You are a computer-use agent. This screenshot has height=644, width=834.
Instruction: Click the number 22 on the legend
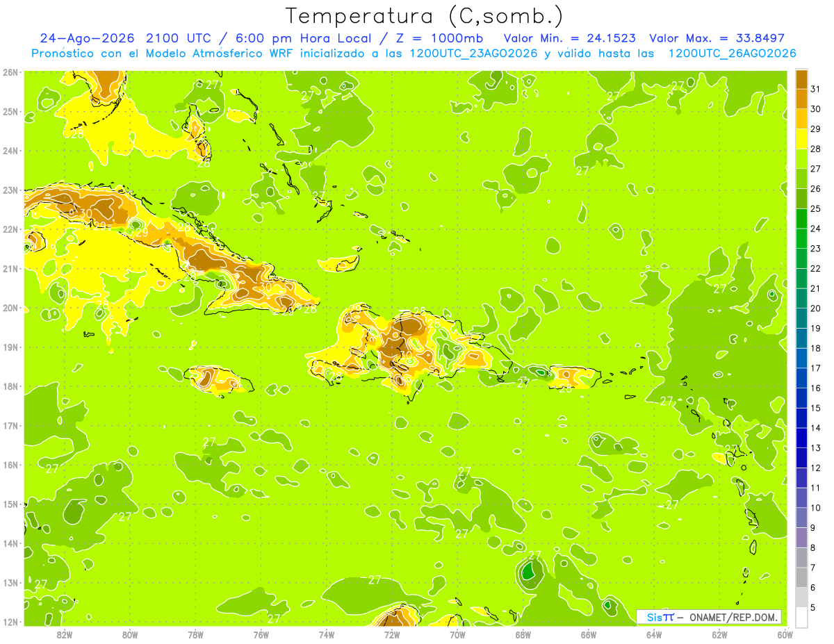(x=816, y=268)
